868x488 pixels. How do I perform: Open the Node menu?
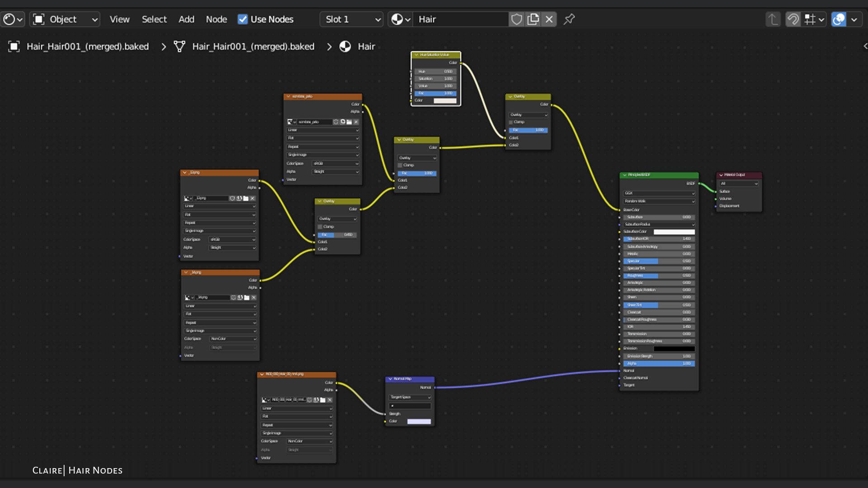point(216,19)
